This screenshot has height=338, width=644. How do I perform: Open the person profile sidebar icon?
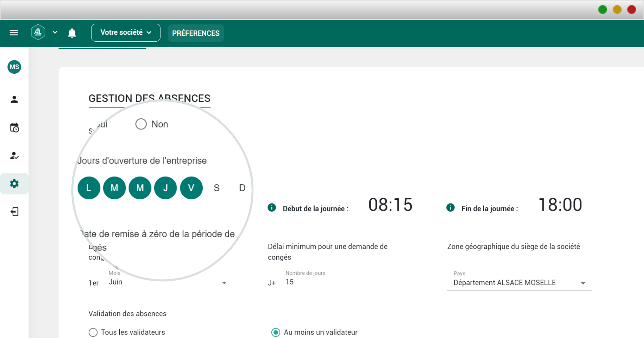pos(14,99)
